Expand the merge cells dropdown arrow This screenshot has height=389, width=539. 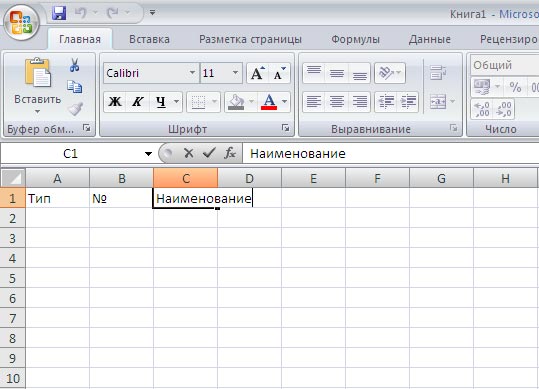point(453,101)
